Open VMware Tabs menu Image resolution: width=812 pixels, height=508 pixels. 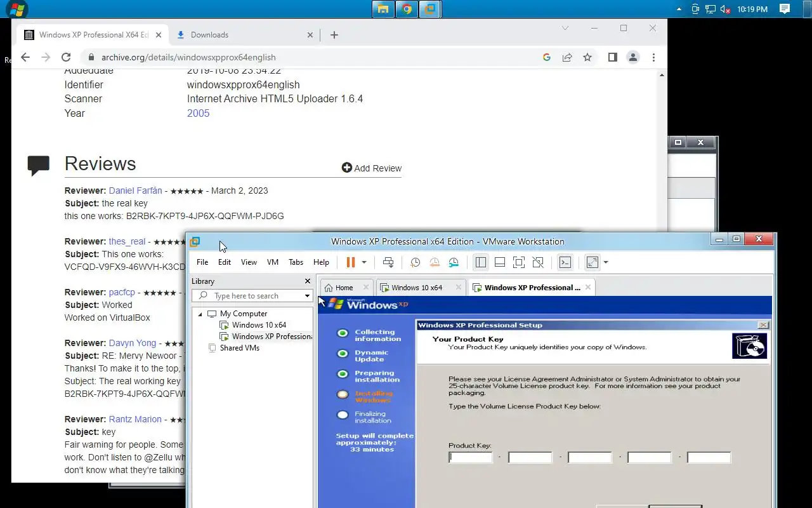(296, 262)
